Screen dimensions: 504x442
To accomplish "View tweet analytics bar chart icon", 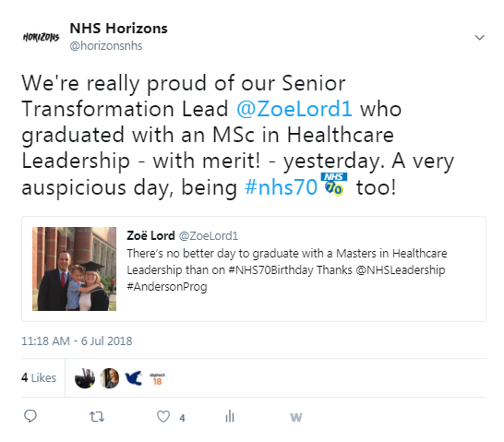I will [x=230, y=416].
